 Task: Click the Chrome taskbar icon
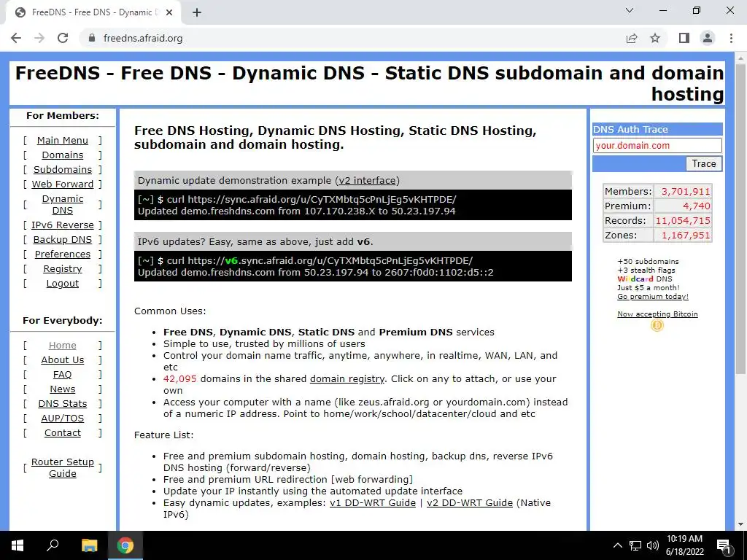(x=125, y=545)
